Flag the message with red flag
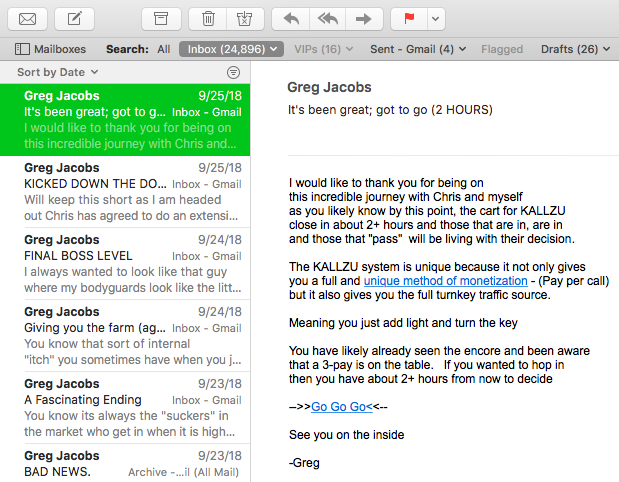Viewport: 619px width, 482px height. coord(410,18)
